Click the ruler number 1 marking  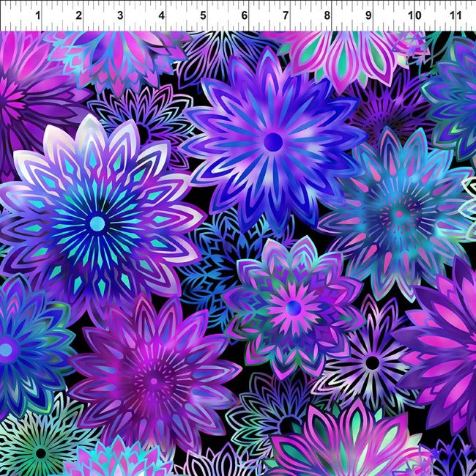click(37, 15)
